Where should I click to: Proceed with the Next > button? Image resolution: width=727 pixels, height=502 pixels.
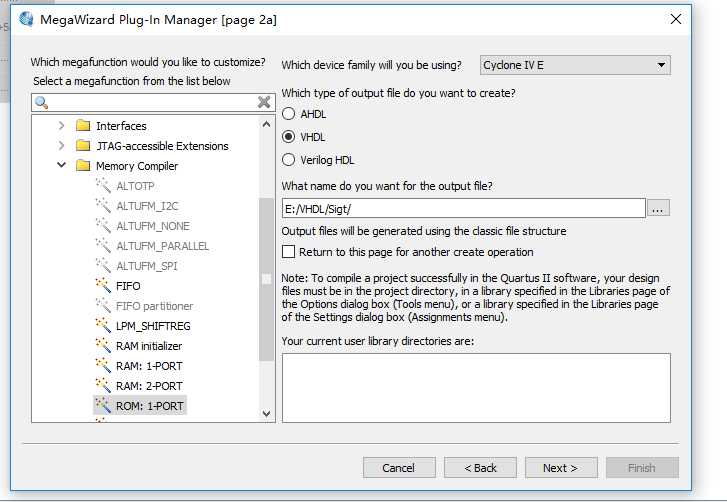point(561,468)
